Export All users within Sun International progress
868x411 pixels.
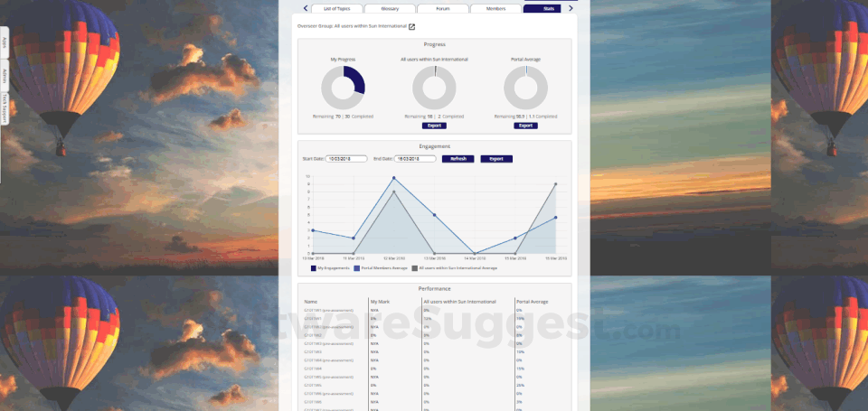434,126
